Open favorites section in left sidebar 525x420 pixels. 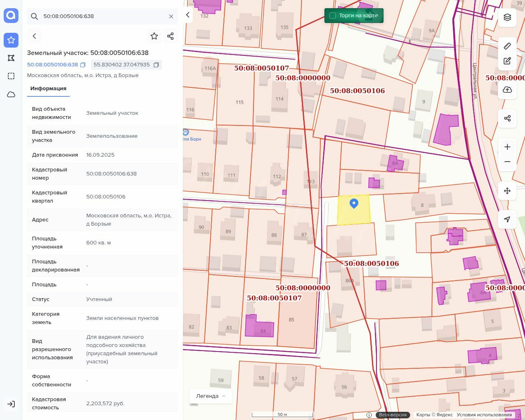(x=11, y=40)
